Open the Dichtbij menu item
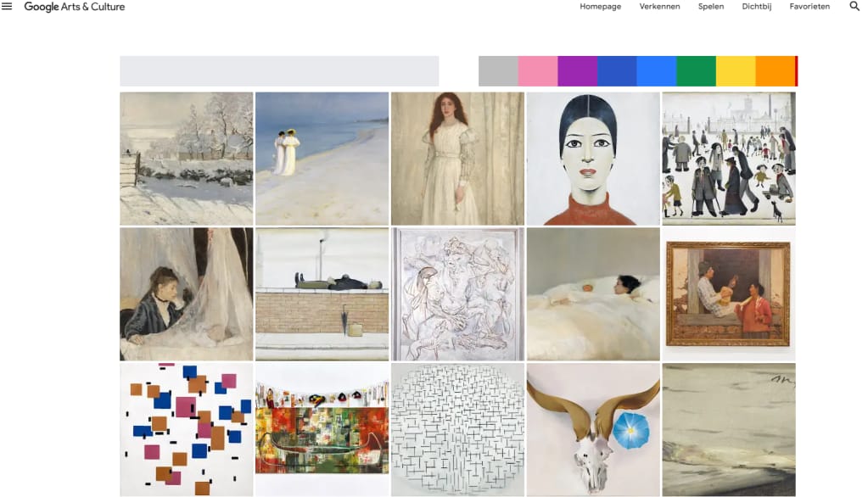 click(756, 7)
